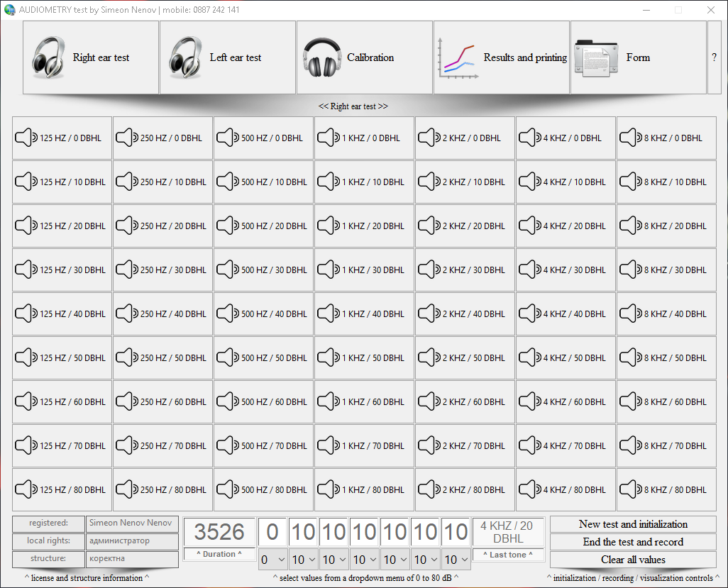Play the 250 HZ / 70 DBHL tone

pos(162,445)
